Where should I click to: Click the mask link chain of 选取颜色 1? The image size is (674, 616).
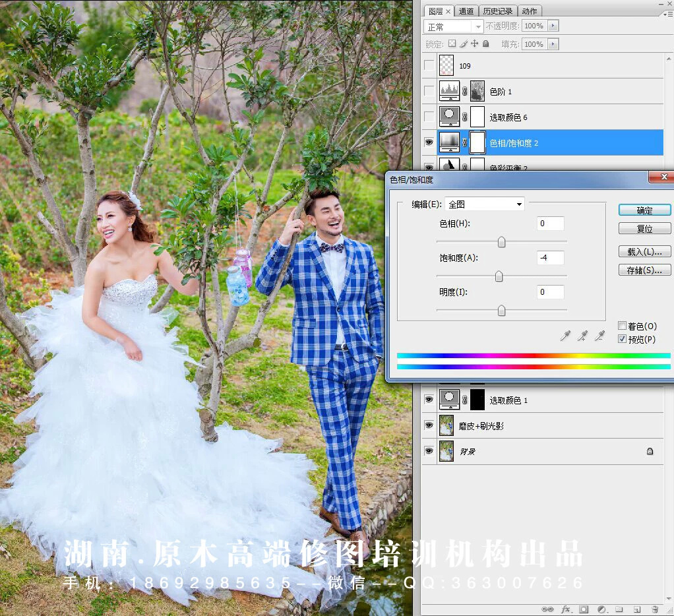click(x=465, y=400)
